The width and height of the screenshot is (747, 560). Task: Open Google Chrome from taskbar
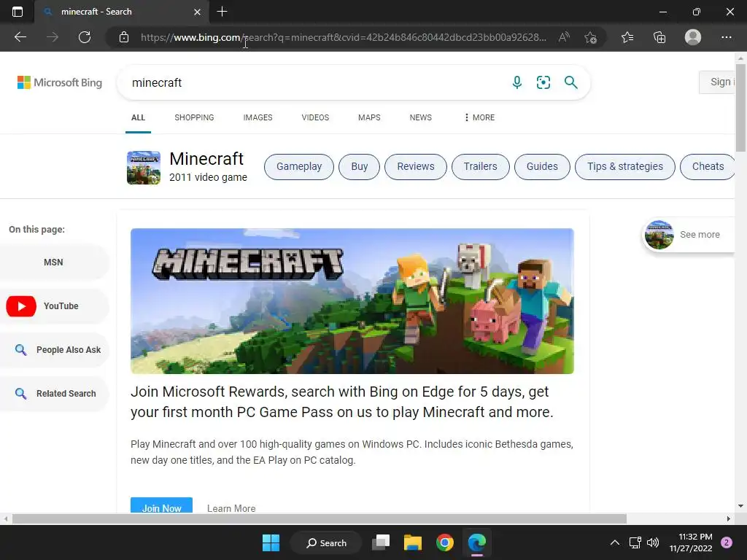(444, 542)
